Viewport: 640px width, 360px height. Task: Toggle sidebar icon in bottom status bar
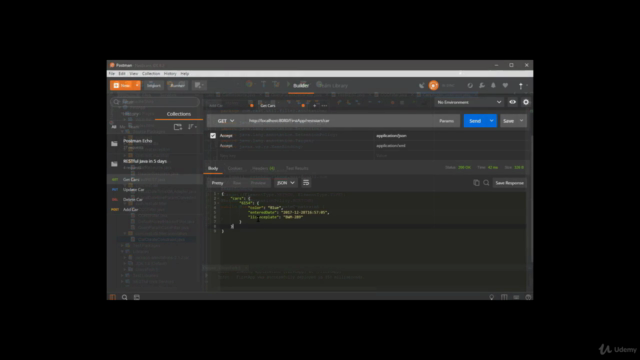click(113, 297)
